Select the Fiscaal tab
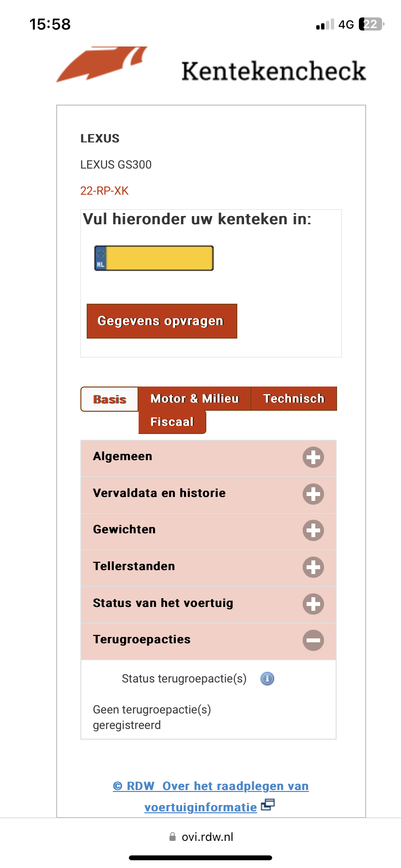The height and width of the screenshot is (868, 401). tap(172, 422)
